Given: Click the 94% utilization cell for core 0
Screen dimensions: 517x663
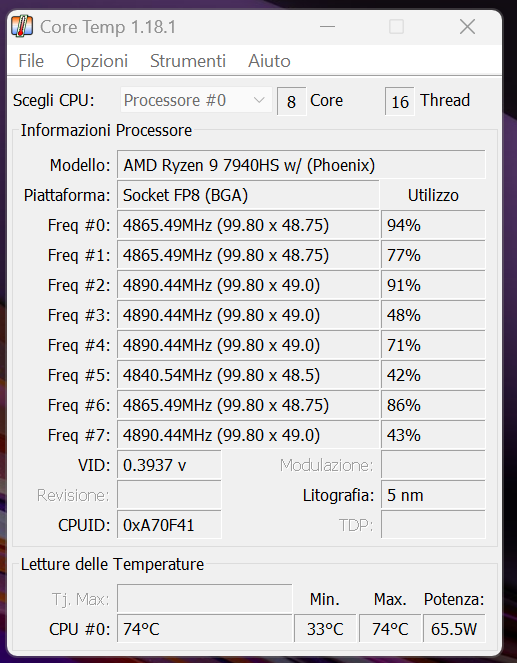Looking at the screenshot, I should coord(433,225).
